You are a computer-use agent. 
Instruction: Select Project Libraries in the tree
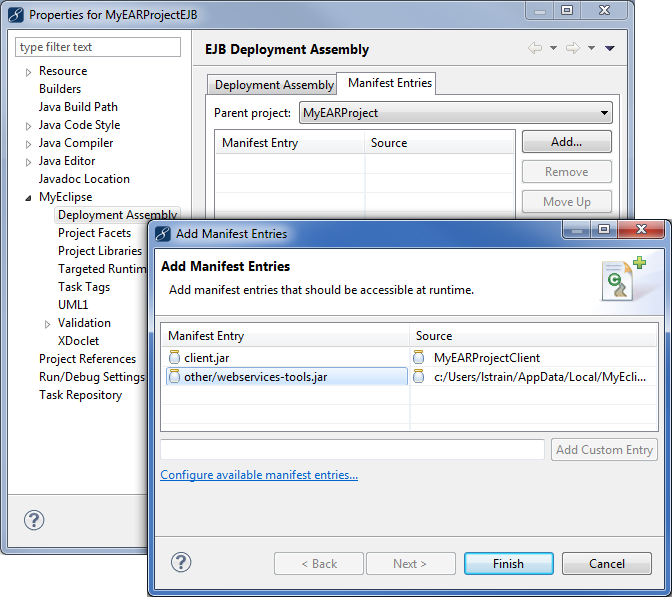click(x=100, y=251)
